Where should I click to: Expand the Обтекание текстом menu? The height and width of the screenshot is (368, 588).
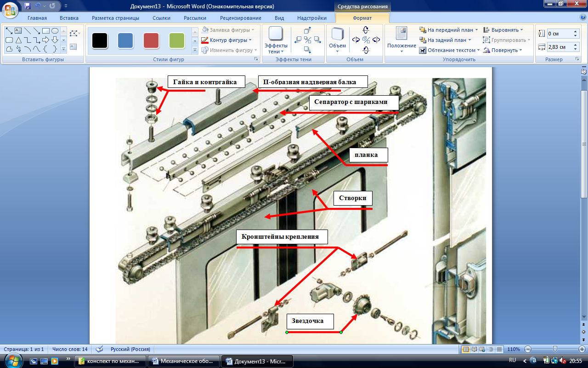tap(450, 50)
